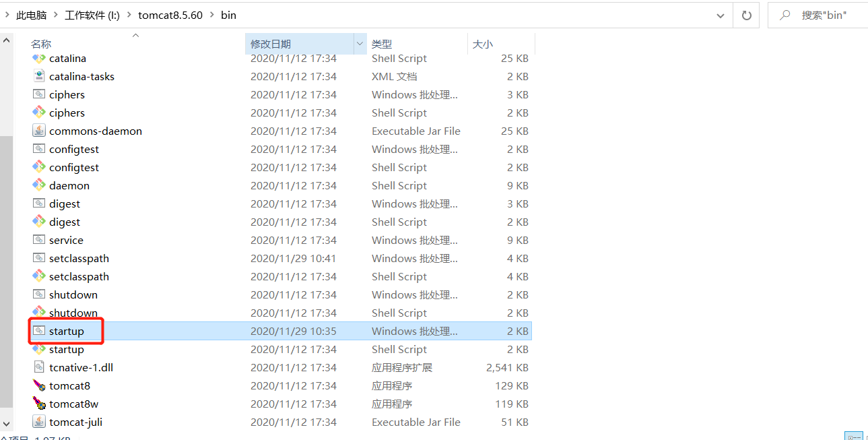
Task: Click the type "XML 文档"
Action: (394, 76)
